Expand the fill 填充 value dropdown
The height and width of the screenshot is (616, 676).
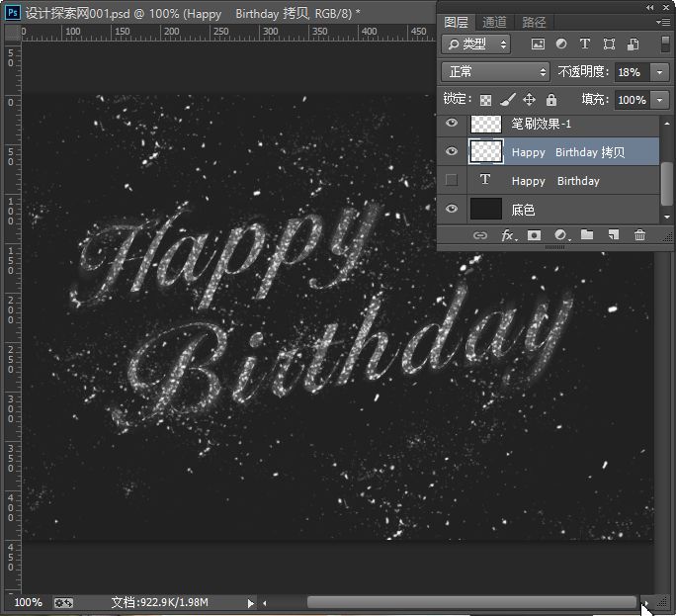(x=660, y=100)
